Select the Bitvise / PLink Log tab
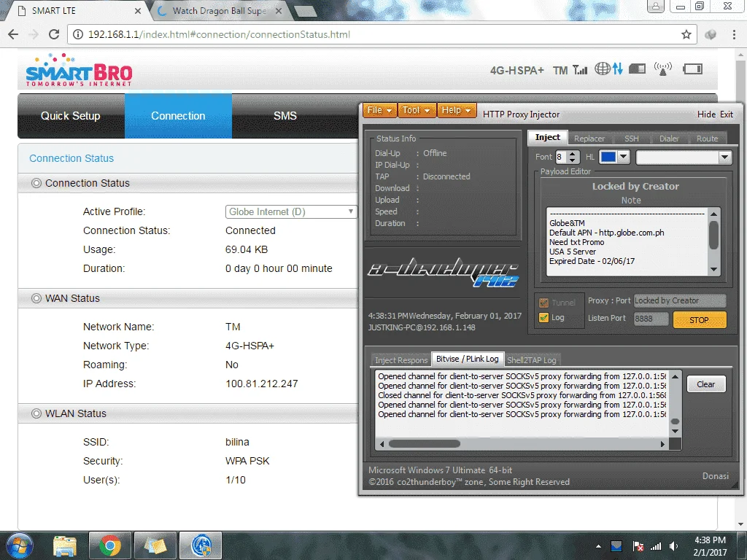747x560 pixels. tap(468, 359)
